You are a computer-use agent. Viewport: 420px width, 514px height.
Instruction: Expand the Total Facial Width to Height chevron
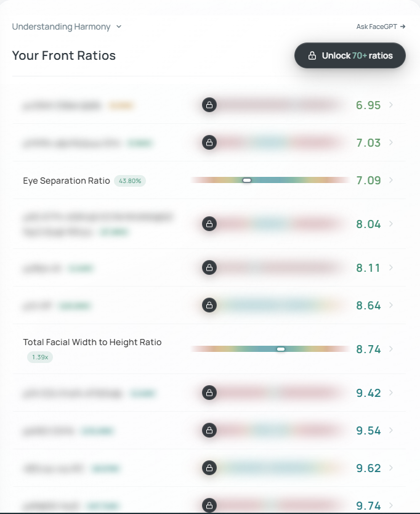pyautogui.click(x=391, y=349)
